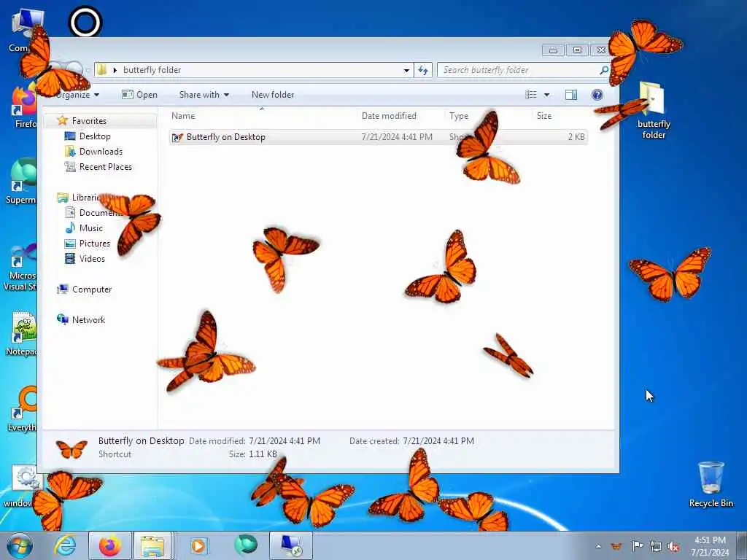The image size is (747, 560).
Task: Click the Date created value in details pane
Action: pos(438,441)
